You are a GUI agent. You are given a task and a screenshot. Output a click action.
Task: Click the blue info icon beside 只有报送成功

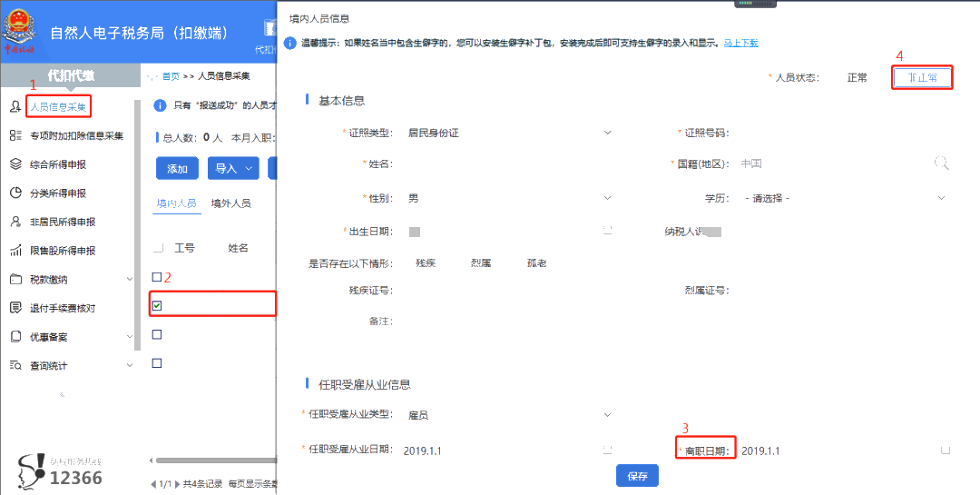pyautogui.click(x=160, y=105)
